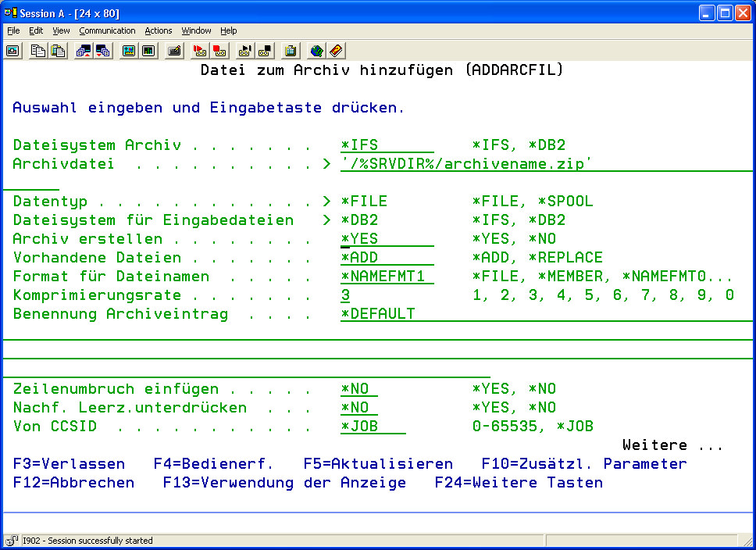This screenshot has width=756, height=550.
Task: Click the globe help icon in toolbar
Action: tap(316, 51)
